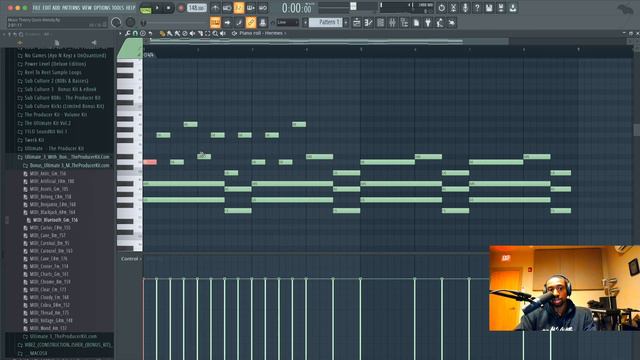Click the question mark help icon

[x=477, y=8]
